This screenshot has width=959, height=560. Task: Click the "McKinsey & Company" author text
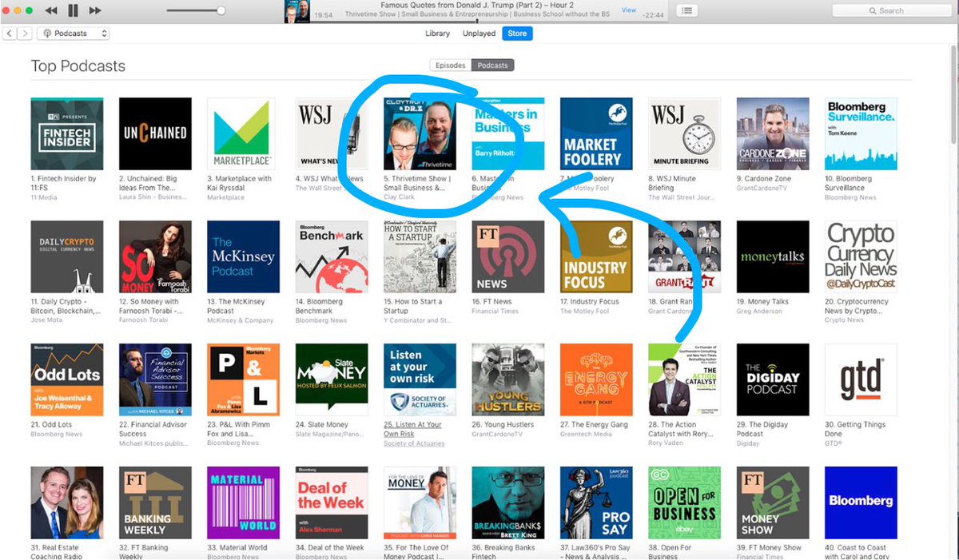242,320
